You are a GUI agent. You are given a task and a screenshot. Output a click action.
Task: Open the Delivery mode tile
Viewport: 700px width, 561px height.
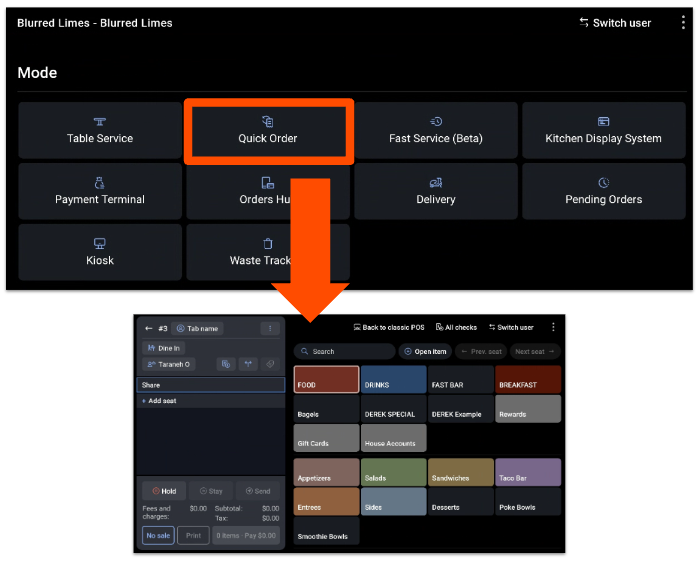(x=435, y=191)
